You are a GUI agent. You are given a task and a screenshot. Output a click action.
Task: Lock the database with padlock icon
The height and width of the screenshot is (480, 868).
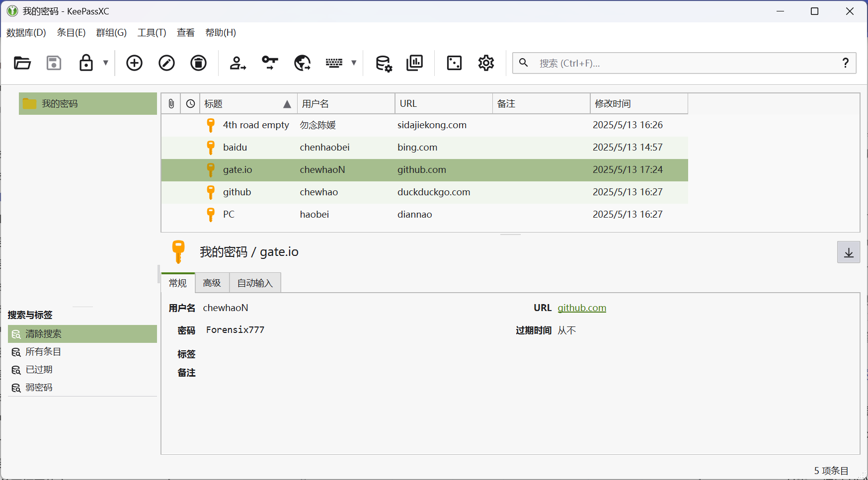coord(86,63)
